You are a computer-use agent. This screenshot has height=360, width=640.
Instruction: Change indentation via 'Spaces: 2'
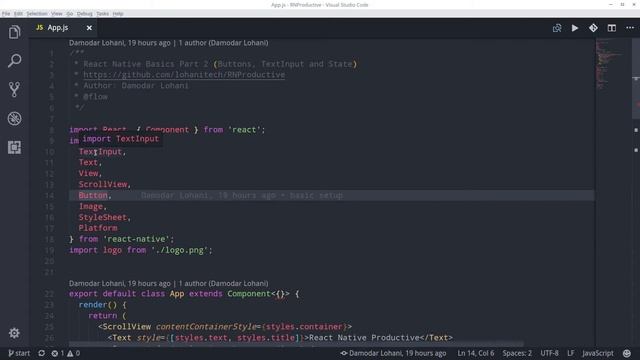coord(517,353)
